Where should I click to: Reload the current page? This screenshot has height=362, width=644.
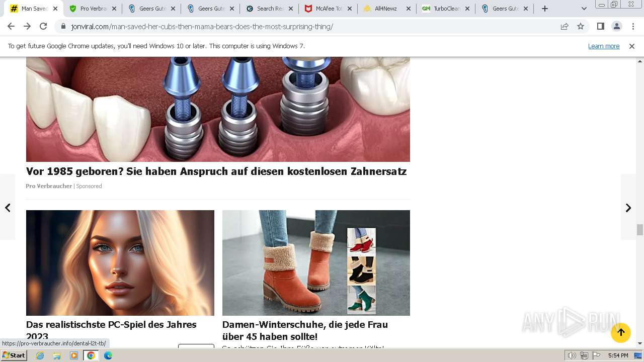click(x=43, y=26)
